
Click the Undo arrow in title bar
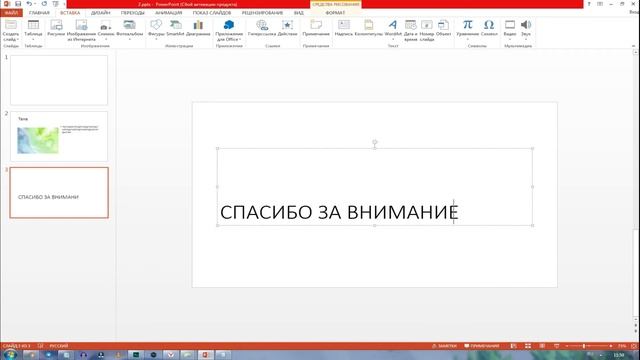coord(29,4)
